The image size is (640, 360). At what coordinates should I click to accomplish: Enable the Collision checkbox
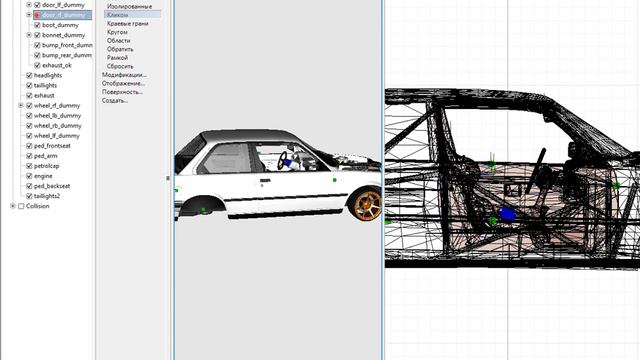click(21, 206)
